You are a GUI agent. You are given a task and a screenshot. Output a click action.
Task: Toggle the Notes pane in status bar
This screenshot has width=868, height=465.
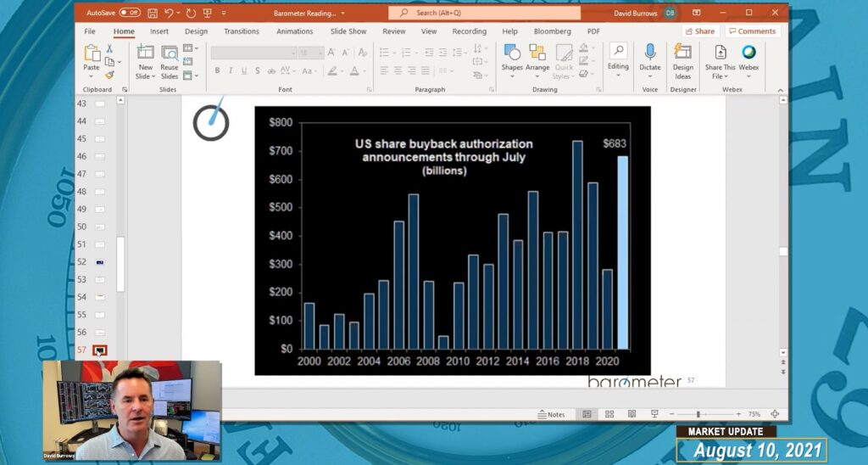tap(551, 414)
